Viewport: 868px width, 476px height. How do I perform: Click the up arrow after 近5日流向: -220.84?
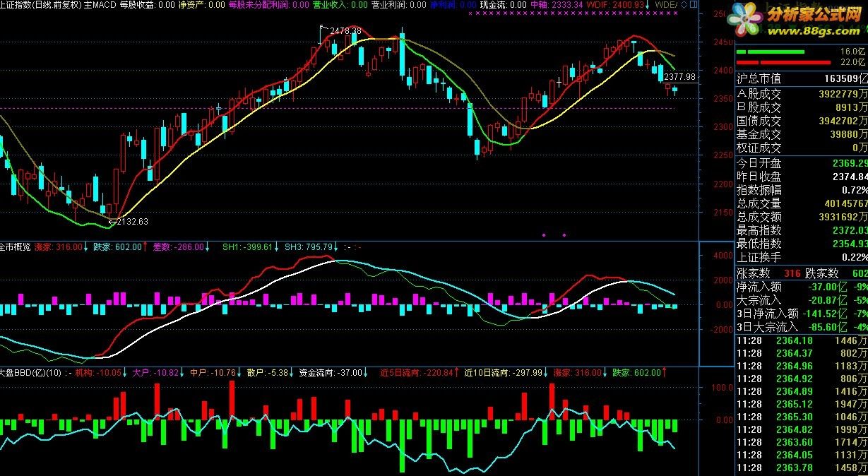456,372
